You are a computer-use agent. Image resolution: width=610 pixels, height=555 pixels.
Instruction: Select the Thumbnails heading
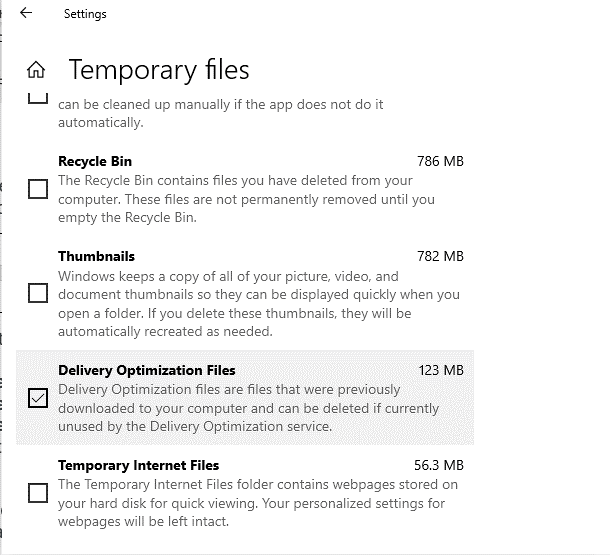(x=96, y=256)
